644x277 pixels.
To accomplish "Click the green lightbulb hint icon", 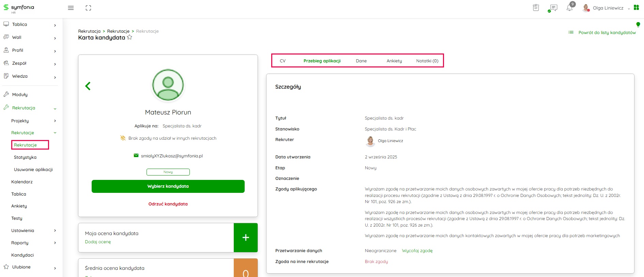I will pyautogui.click(x=638, y=25).
